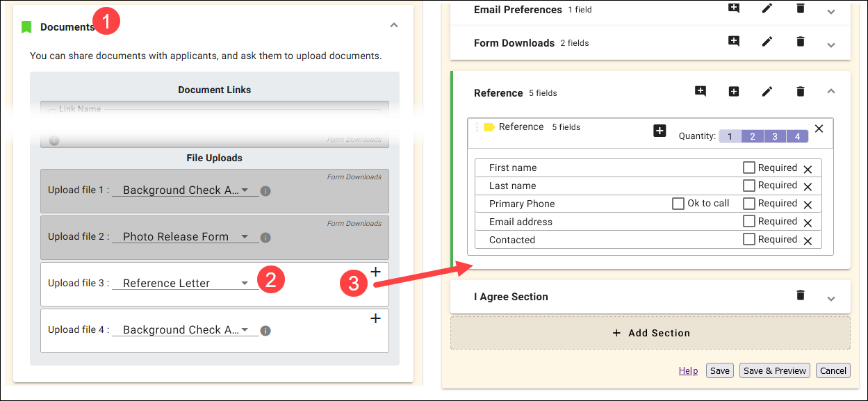Mark Primary Phone as Required
This screenshot has width=868, height=401.
(749, 204)
